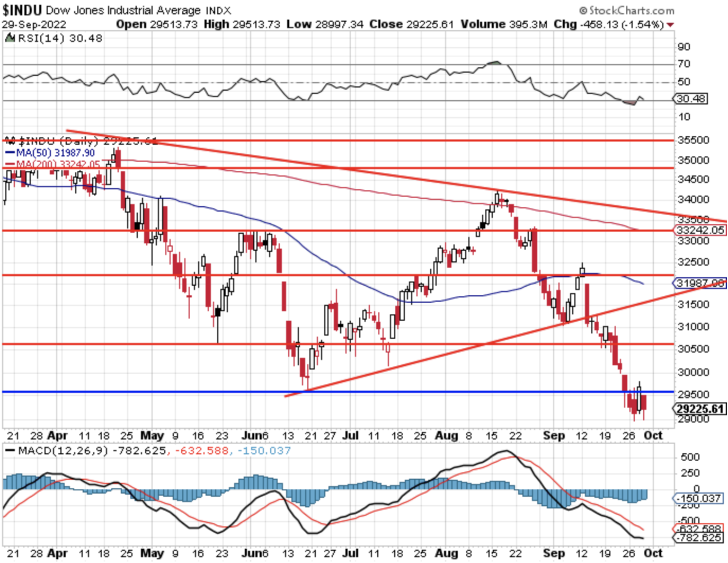The height and width of the screenshot is (563, 728).
Task: Click the INDX exchange label
Action: coord(219,11)
